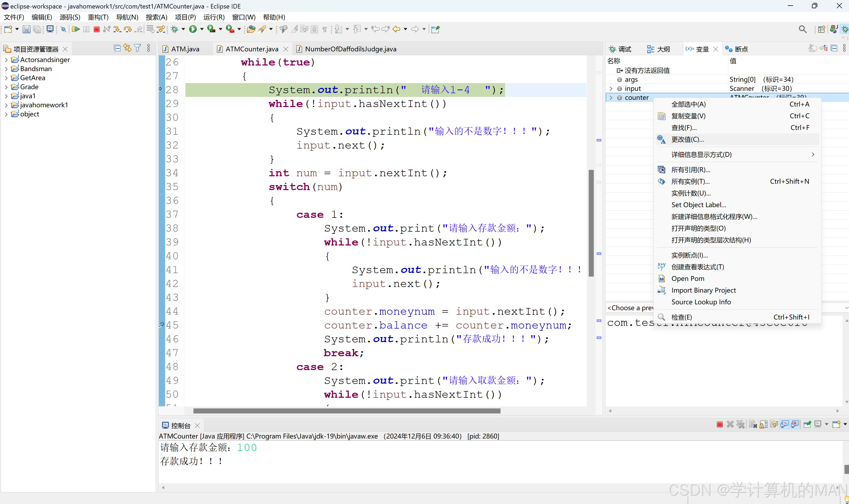Toggle Show Console When Standard Out Changes

(x=784, y=424)
